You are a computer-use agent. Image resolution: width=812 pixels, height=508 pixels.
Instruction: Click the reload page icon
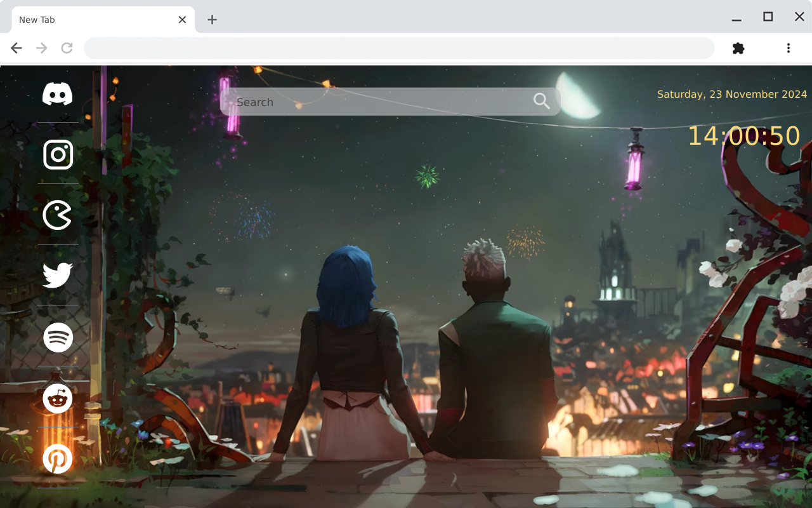(x=67, y=48)
